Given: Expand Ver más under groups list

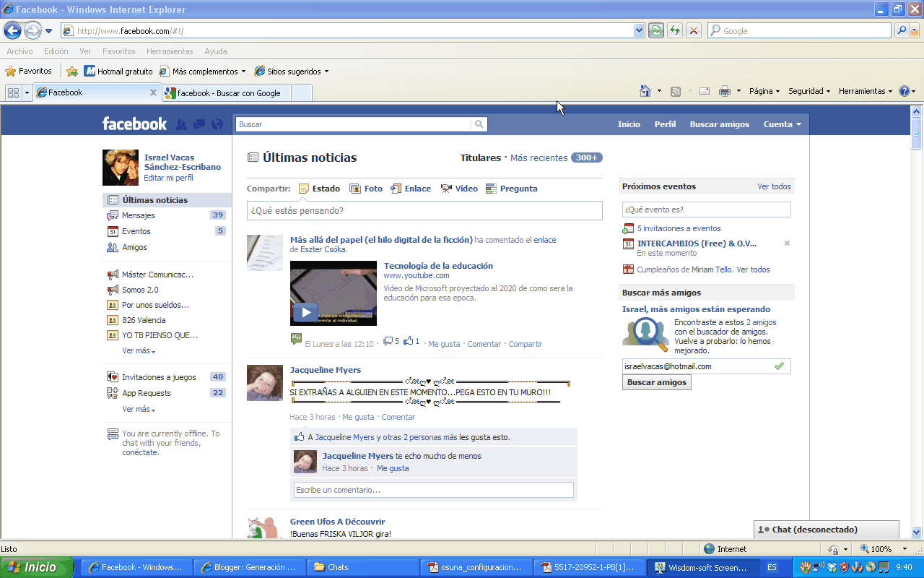Looking at the screenshot, I should (138, 351).
